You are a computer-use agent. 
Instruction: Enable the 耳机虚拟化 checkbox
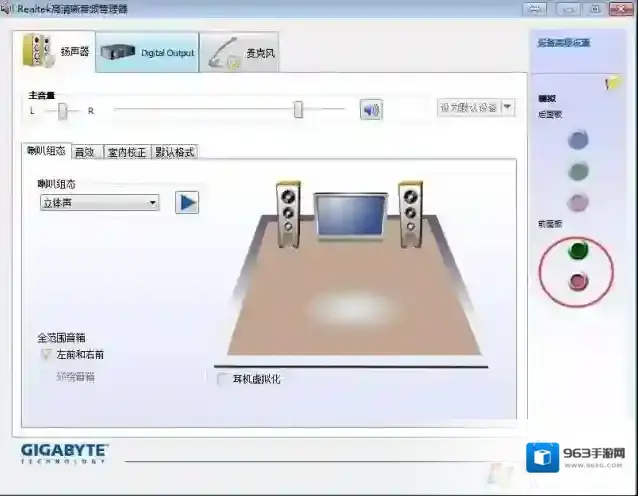[x=222, y=379]
